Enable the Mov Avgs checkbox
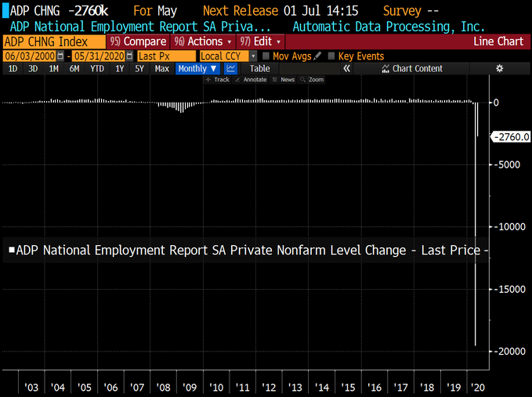Image resolution: width=532 pixels, height=397 pixels. 266,56
